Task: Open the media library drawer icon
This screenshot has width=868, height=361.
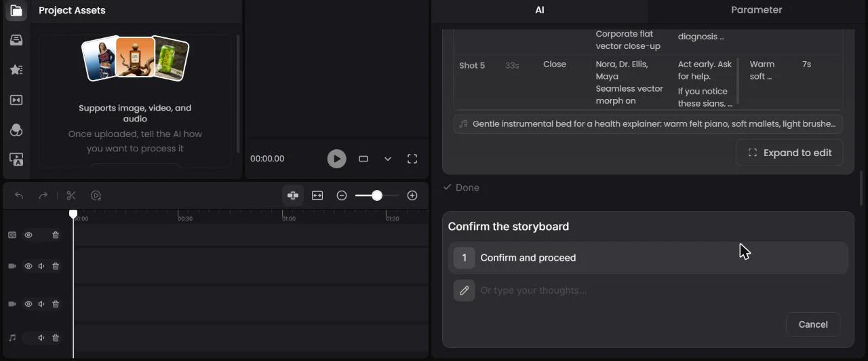Action: coord(16,40)
